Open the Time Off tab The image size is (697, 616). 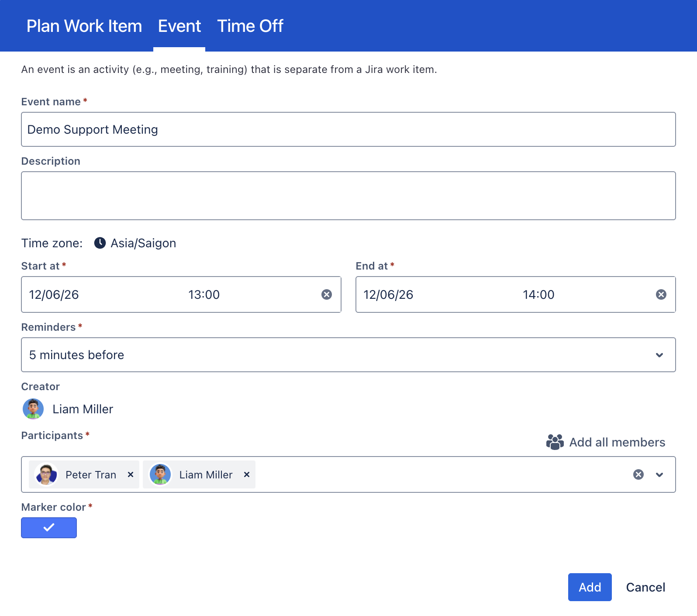(250, 26)
